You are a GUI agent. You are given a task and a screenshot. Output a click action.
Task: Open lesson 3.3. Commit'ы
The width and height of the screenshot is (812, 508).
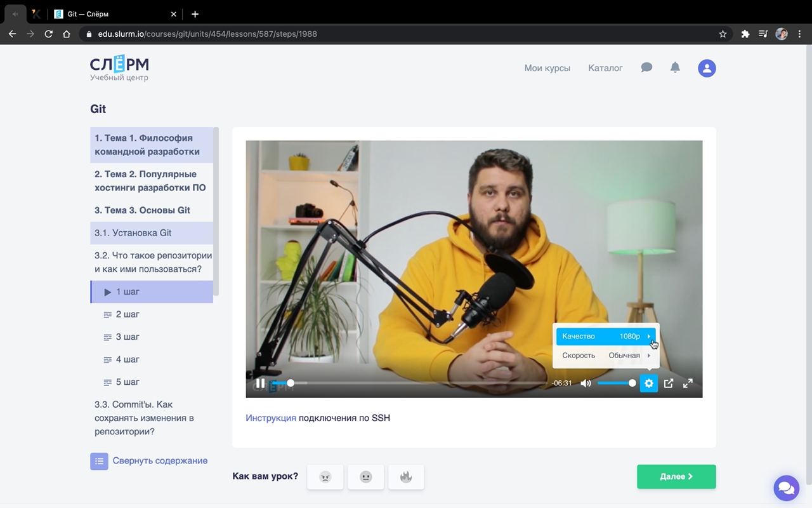point(152,418)
